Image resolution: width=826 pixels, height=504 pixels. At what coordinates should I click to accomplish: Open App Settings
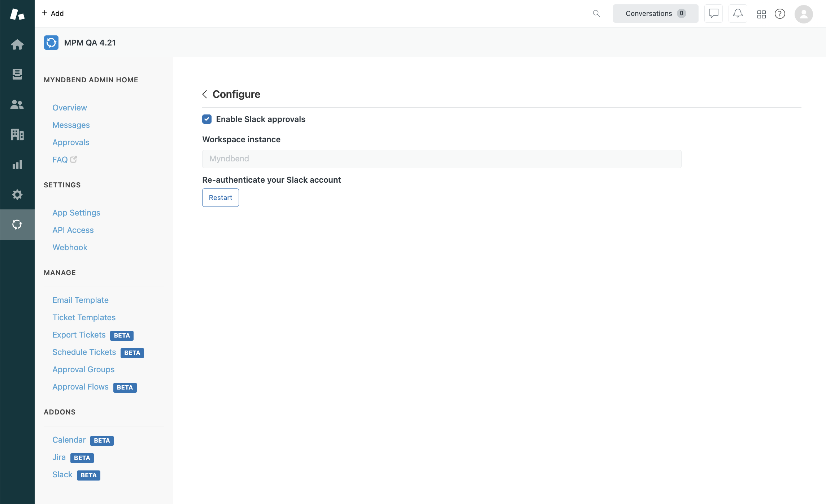(x=76, y=213)
